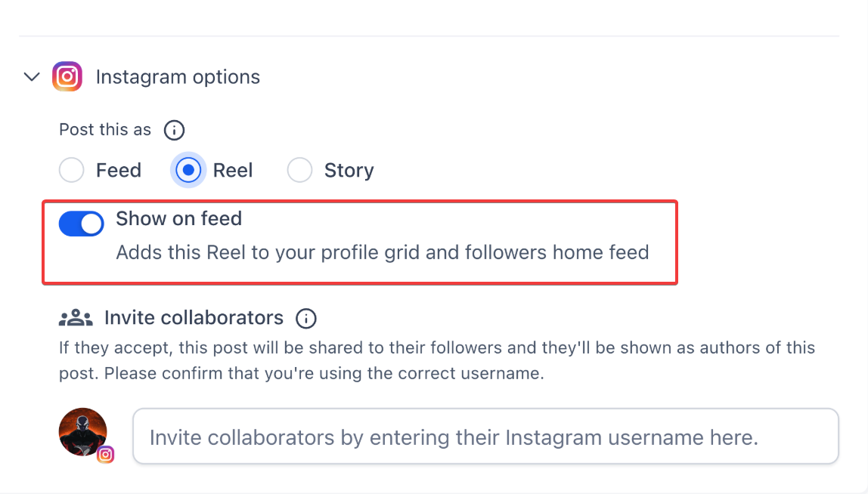This screenshot has width=868, height=494.
Task: Choose the Story radio button
Action: [300, 171]
